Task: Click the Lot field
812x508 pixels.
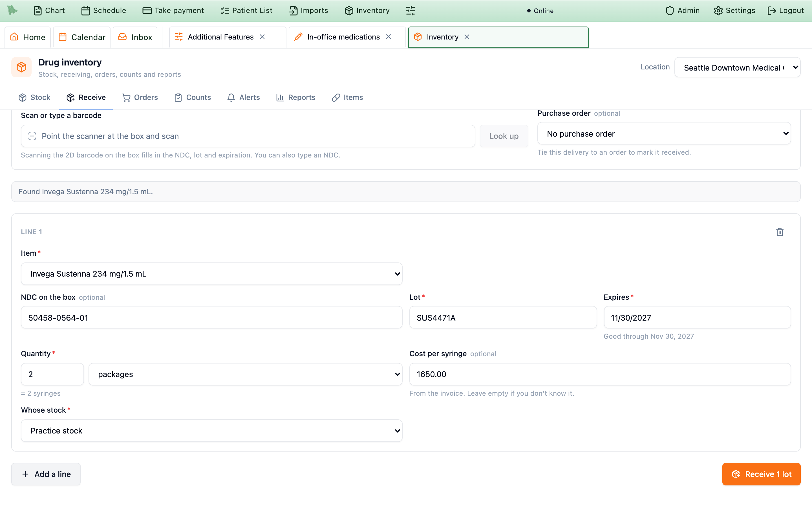Action: coord(503,317)
